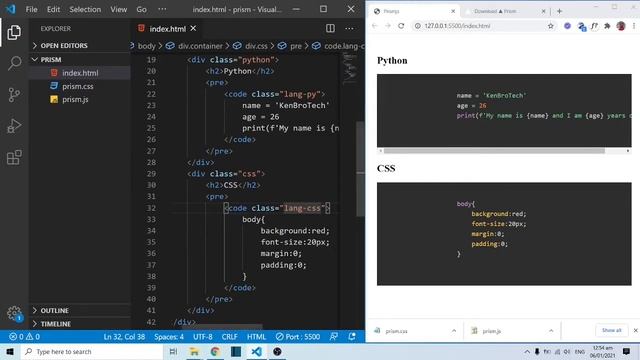Open prism.css downloaded file in the downloads bar
Image resolution: width=640 pixels, height=360 pixels.
coord(396,331)
